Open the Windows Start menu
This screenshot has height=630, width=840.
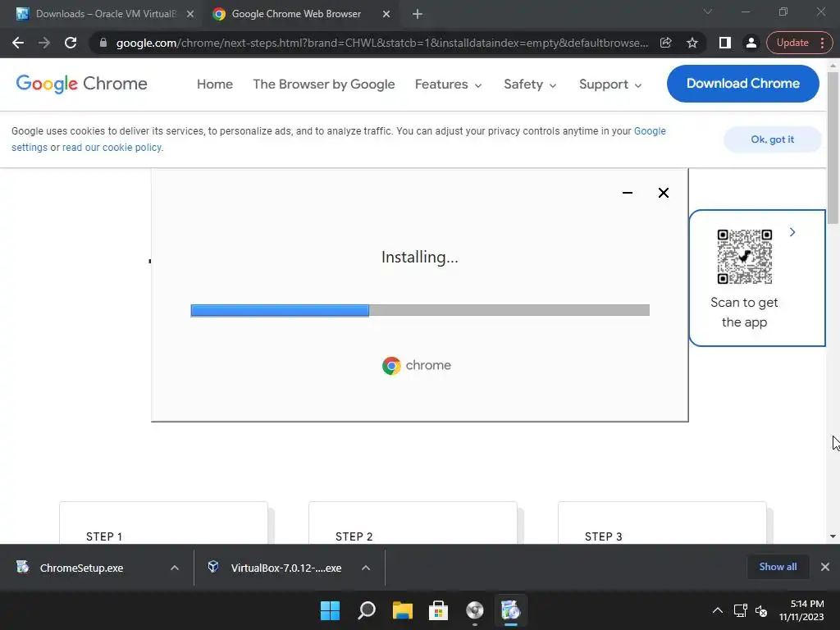[x=330, y=610]
